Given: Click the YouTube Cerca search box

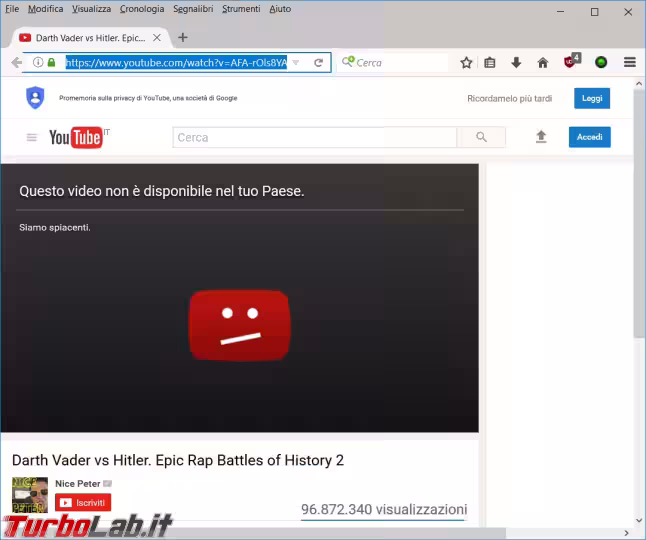Looking at the screenshot, I should point(315,137).
